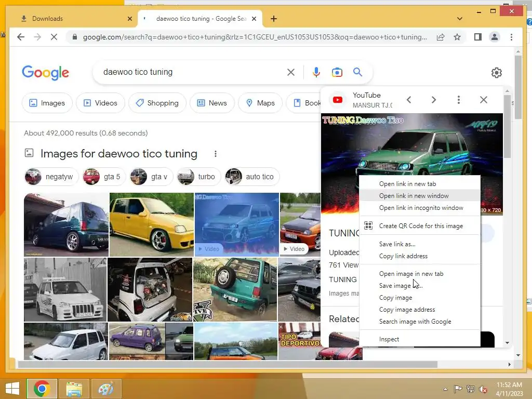Choose Open link in new tab
Viewport: 532px width, 399px height.
pos(420,184)
